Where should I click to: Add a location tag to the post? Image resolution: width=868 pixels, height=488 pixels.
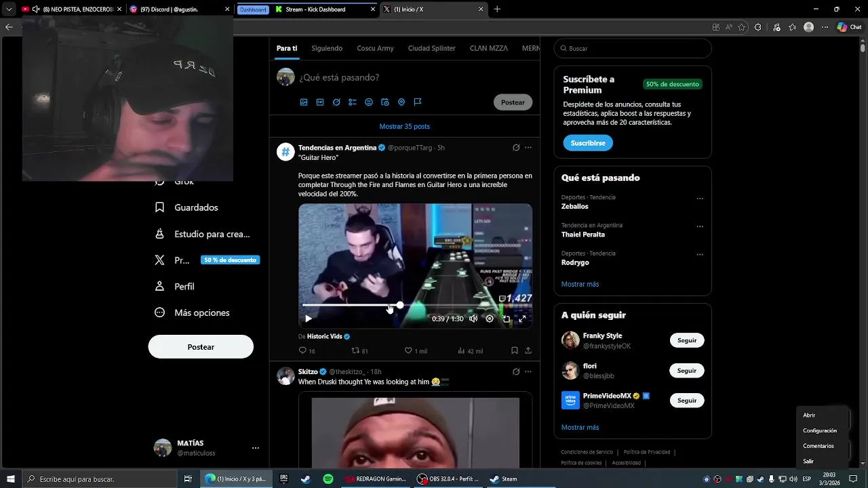(x=401, y=102)
